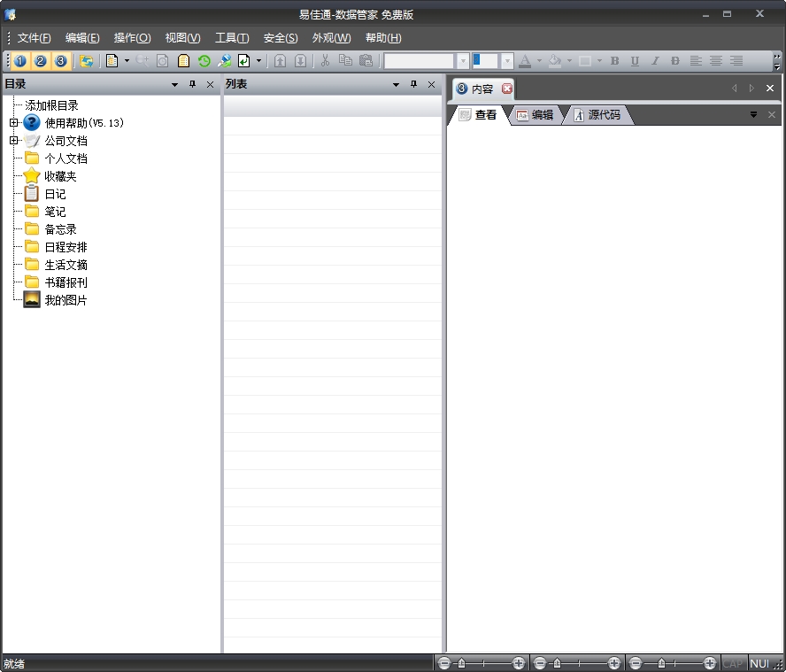Open the font name combo box arrow
The width and height of the screenshot is (786, 672).
click(463, 61)
